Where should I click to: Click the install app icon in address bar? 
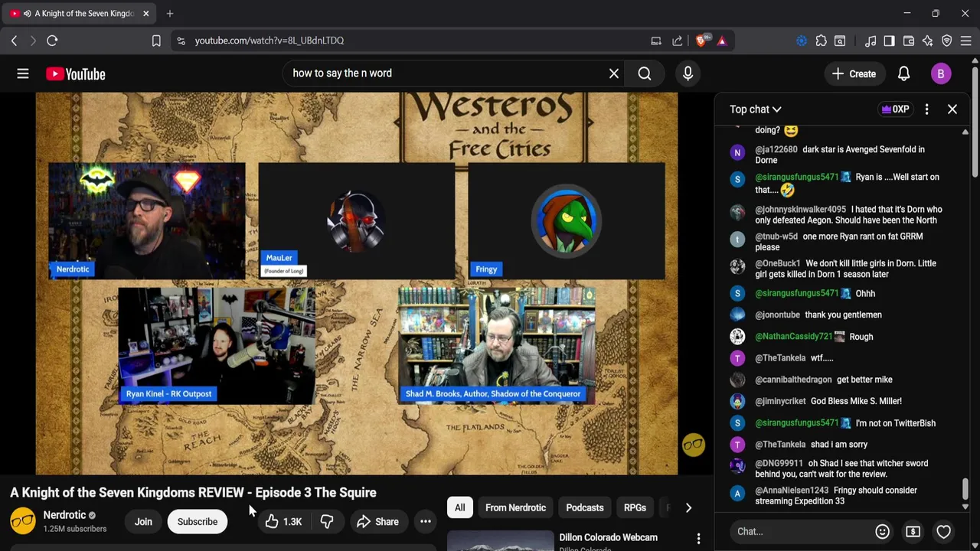(x=656, y=41)
